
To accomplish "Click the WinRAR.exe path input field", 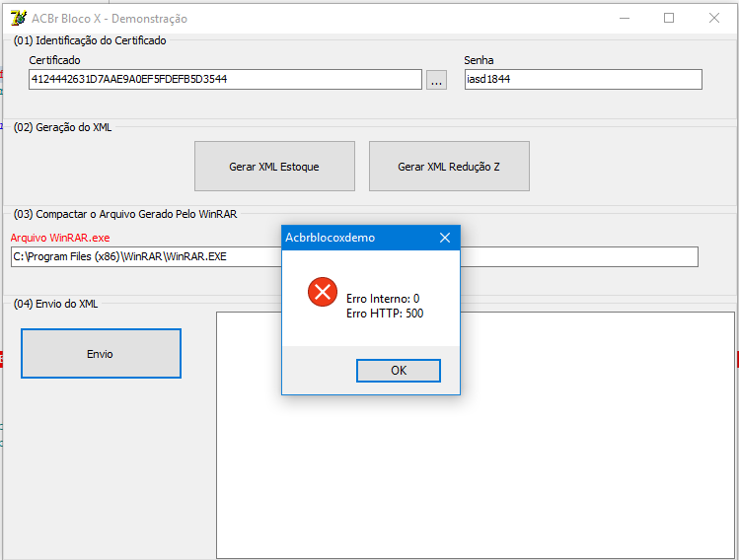I will pyautogui.click(x=354, y=256).
